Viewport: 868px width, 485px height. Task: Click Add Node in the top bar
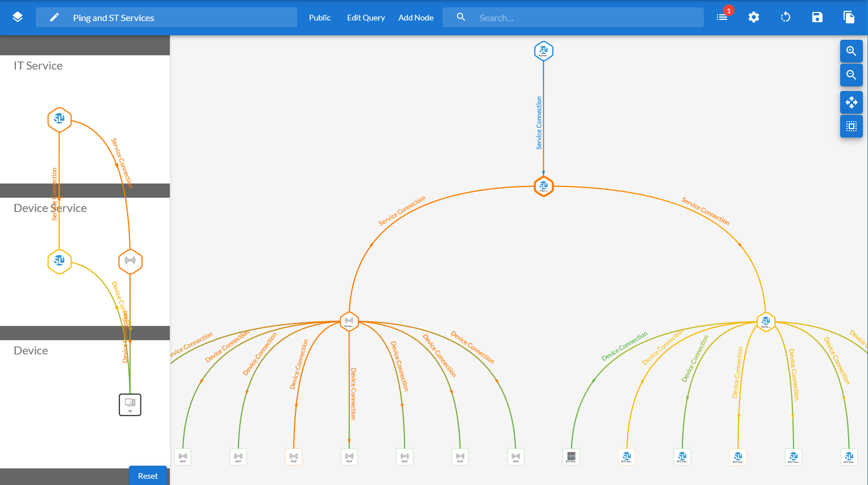(x=416, y=18)
